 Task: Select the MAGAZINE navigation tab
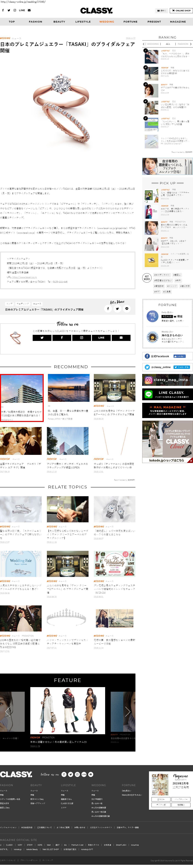(178, 22)
